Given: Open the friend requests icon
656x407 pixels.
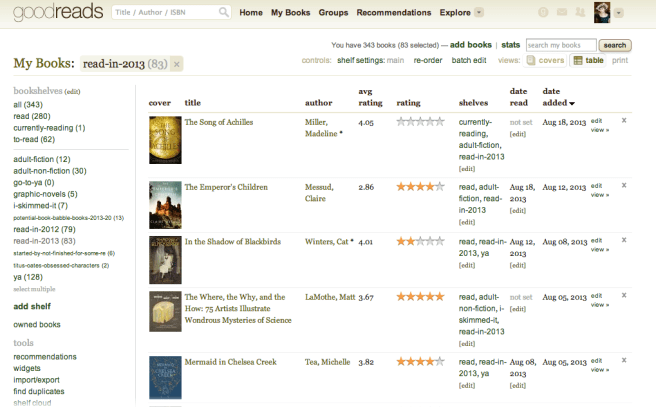Looking at the screenshot, I should (579, 13).
